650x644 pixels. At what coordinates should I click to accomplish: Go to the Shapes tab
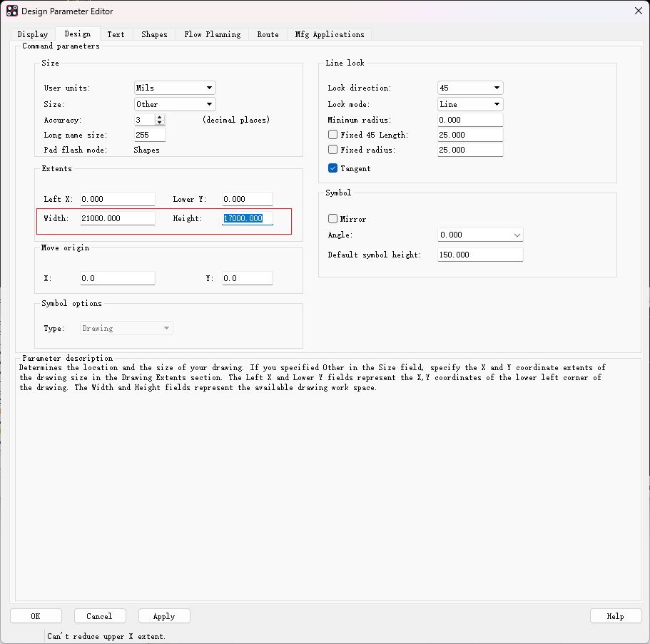pyautogui.click(x=154, y=34)
